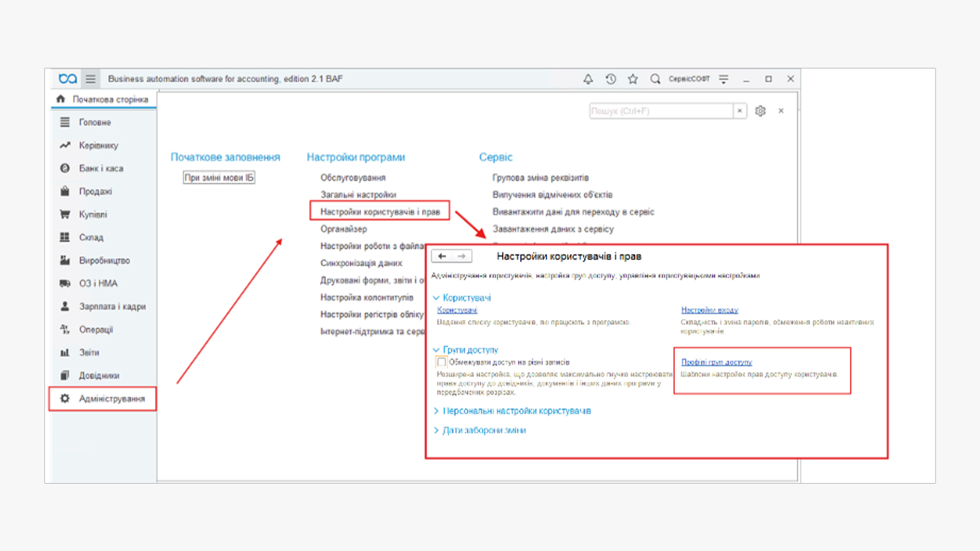Clear search field with the x button
The image size is (980, 551).
pos(740,111)
